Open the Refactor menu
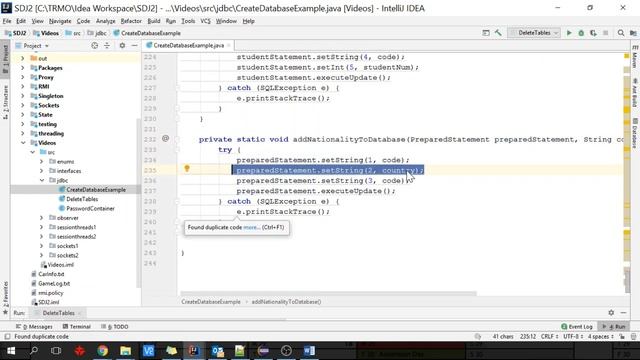 pyautogui.click(x=131, y=21)
